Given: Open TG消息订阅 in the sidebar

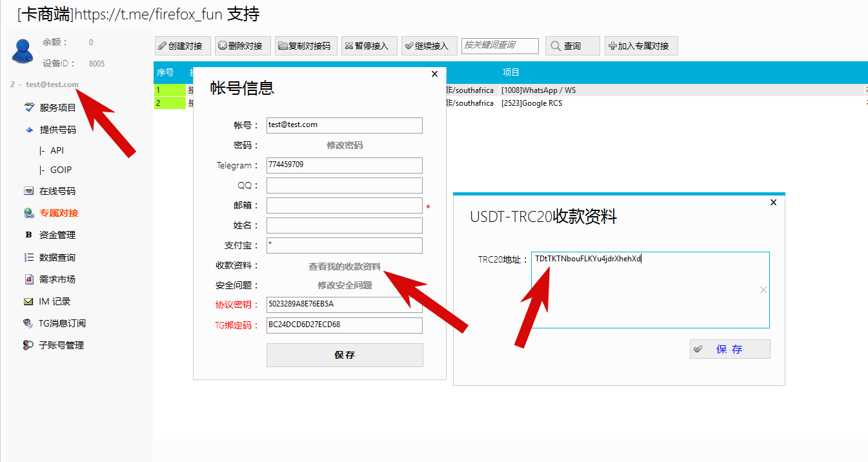Looking at the screenshot, I should click(x=63, y=323).
